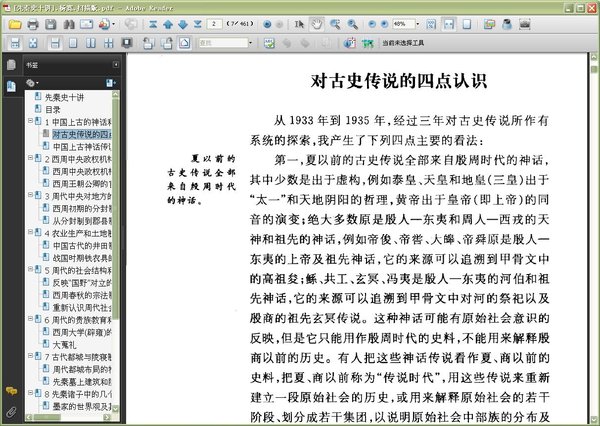
Task: Select bookmark 中国上古神话传说
Action: pos(82,147)
